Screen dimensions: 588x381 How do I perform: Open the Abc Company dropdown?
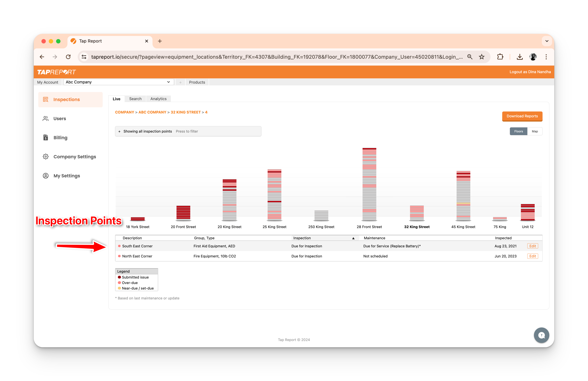coord(118,82)
